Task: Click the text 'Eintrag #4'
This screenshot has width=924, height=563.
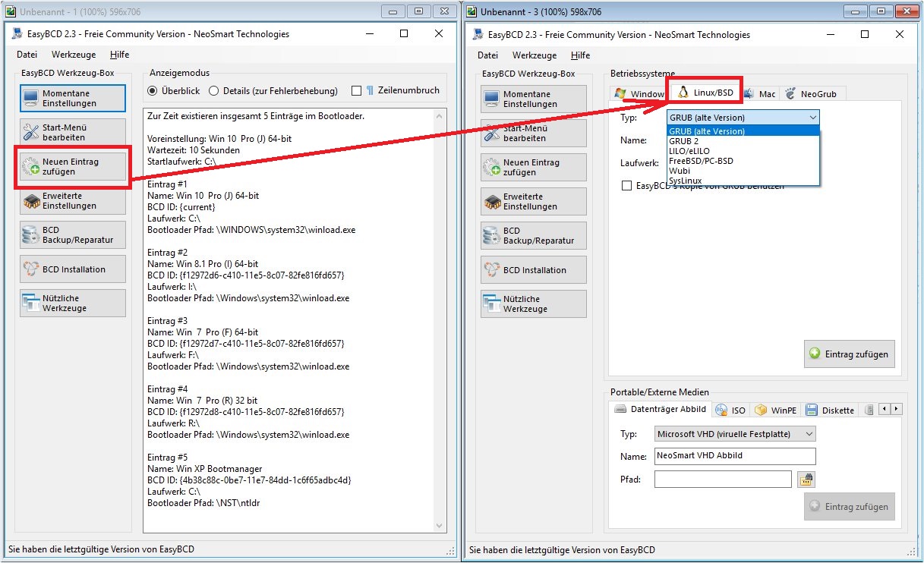Action: coord(167,389)
